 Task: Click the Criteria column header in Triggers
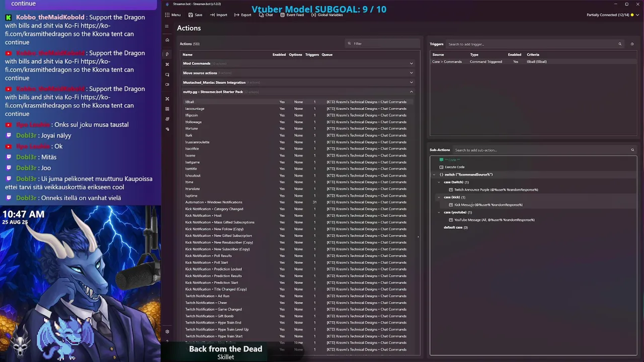click(533, 54)
